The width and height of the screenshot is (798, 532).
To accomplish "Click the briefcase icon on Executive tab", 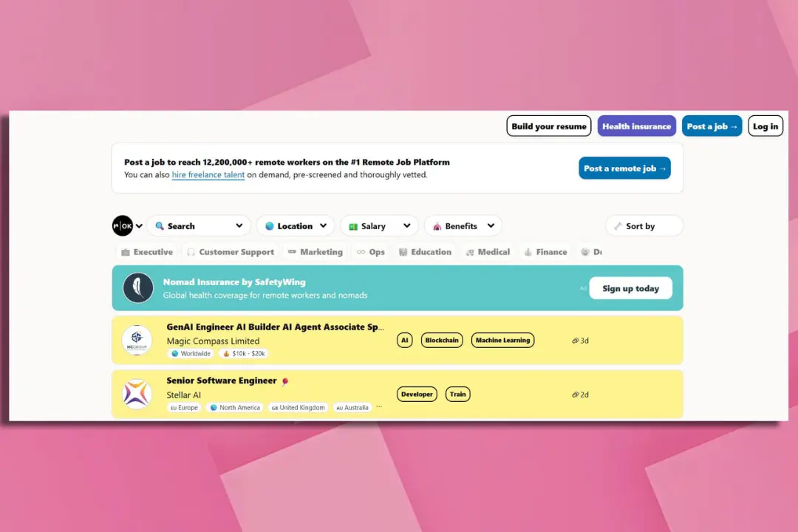I will (125, 252).
